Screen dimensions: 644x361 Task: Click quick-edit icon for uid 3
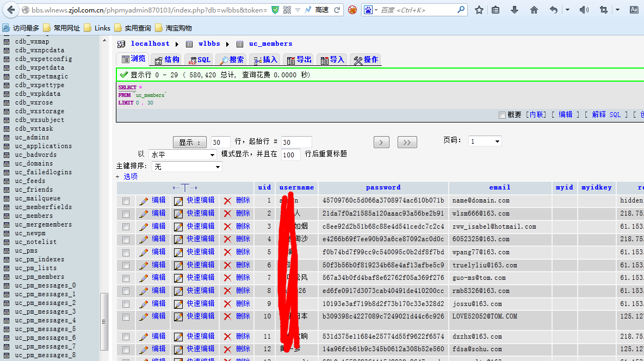[x=178, y=227]
